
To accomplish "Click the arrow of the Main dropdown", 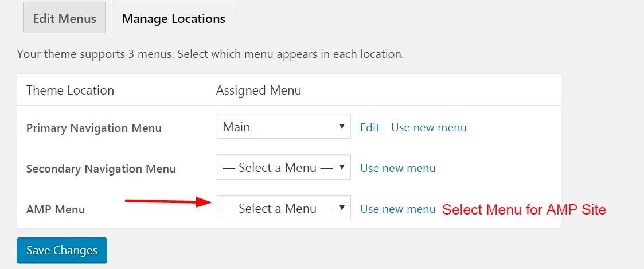I will pos(342,127).
